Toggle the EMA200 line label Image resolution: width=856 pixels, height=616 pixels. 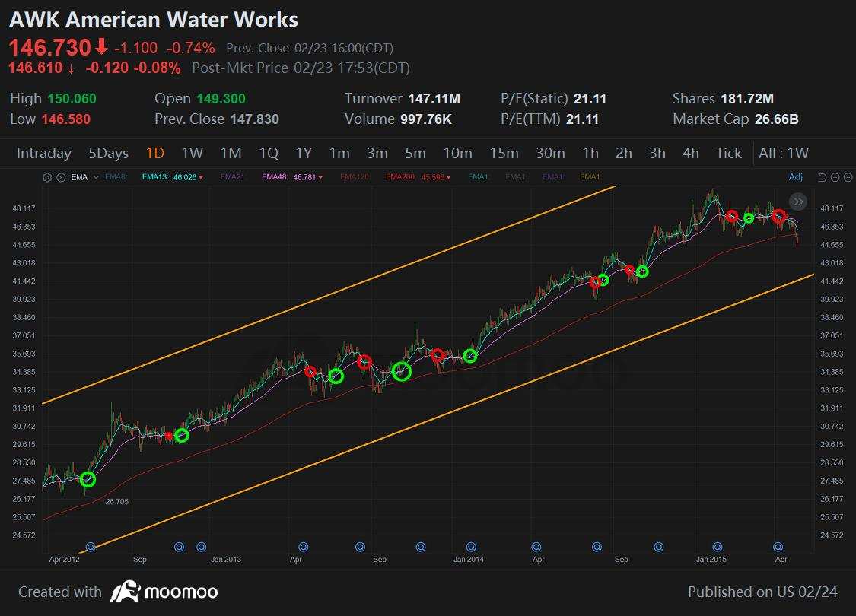point(401,176)
